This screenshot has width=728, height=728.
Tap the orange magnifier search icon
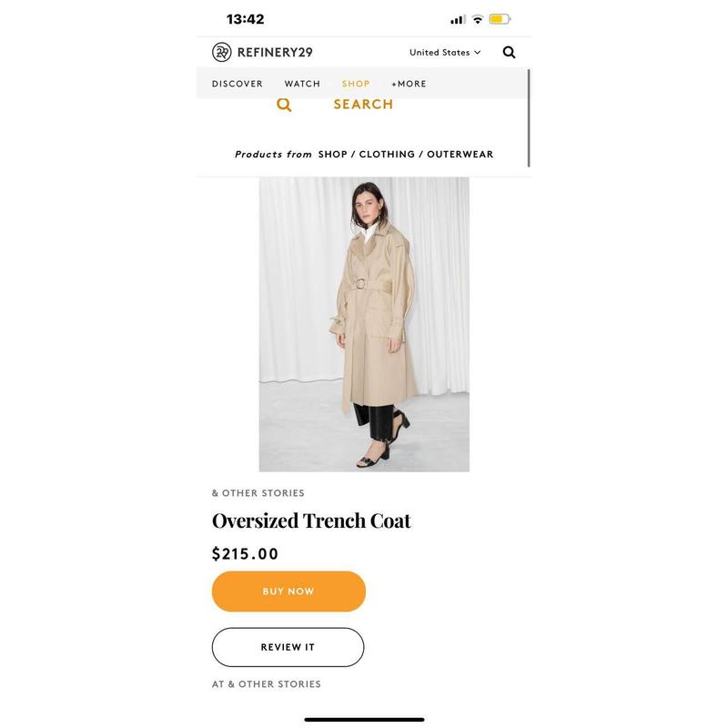284,105
